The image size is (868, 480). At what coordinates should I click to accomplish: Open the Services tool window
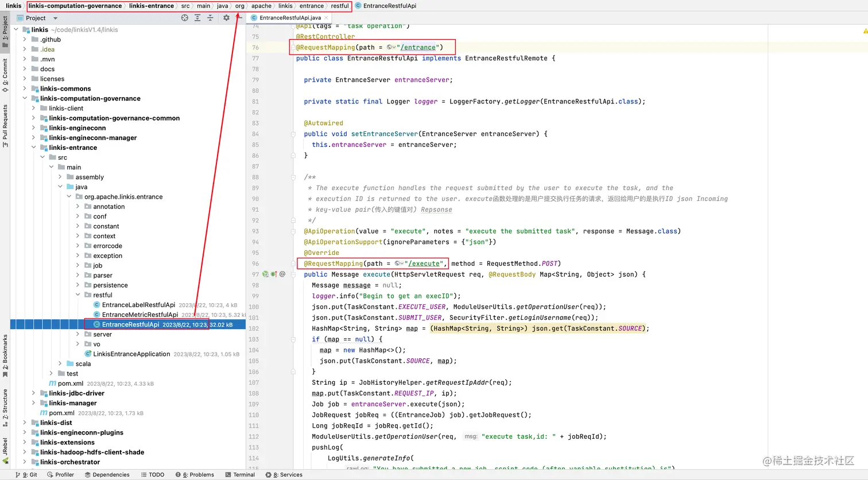coord(284,475)
